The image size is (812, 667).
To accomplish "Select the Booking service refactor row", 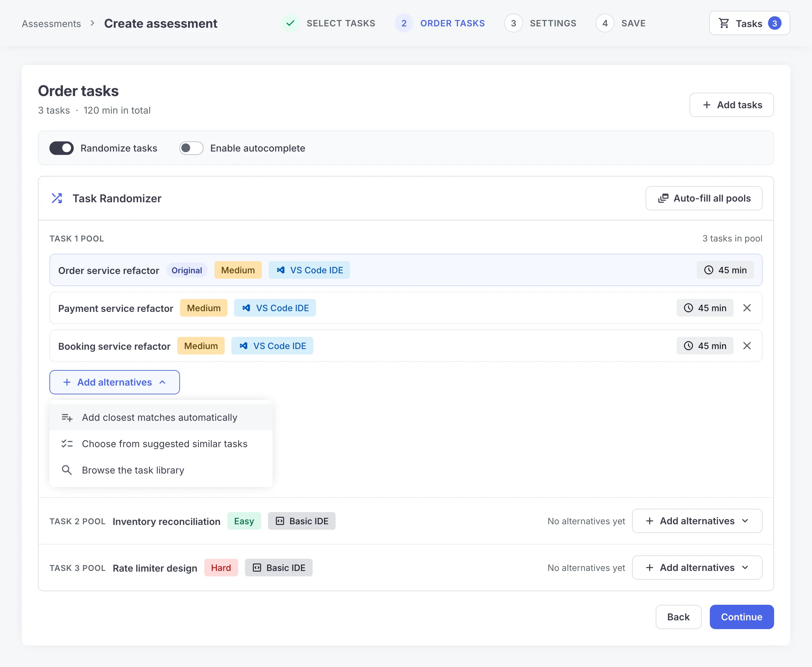I will tap(406, 346).
